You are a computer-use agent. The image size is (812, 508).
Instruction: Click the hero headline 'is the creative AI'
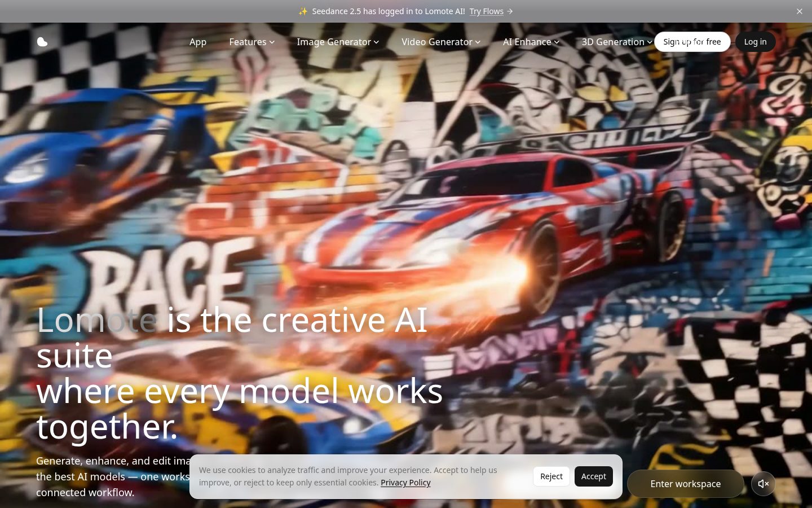297,320
